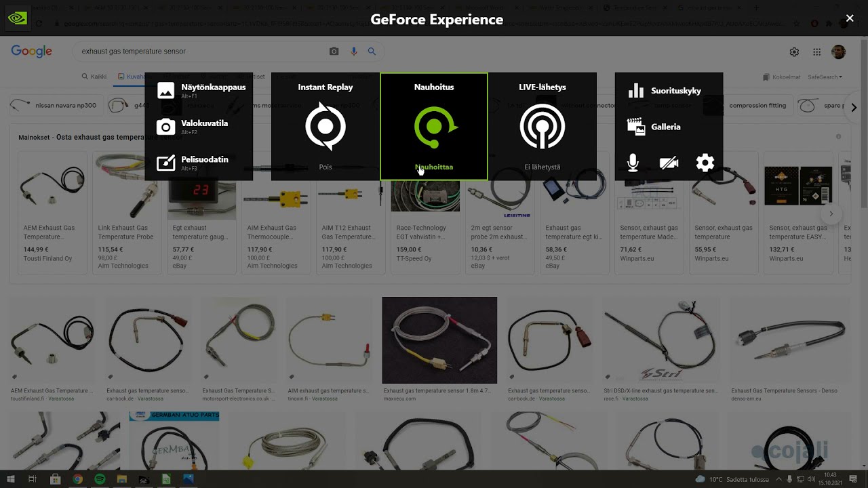Screen dimensions: 868x488
Task: Expand the SafeSearch dropdown
Action: pos(825,77)
